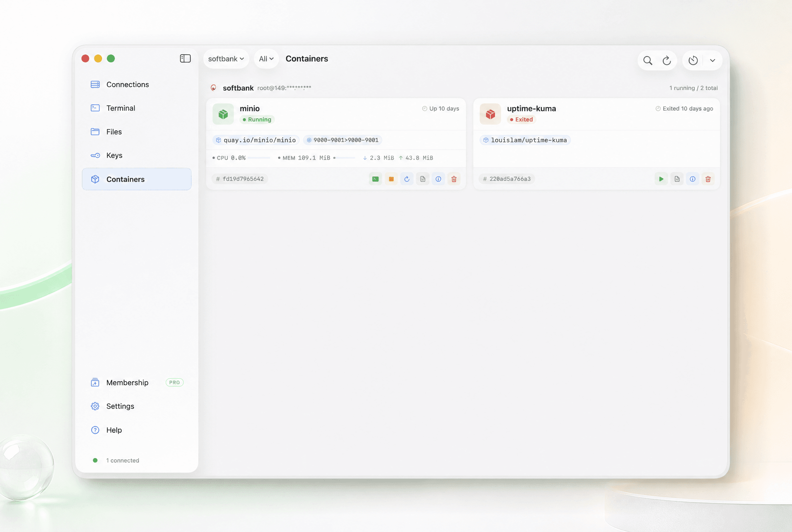The height and width of the screenshot is (532, 792).
Task: Click the uptime-kuma red cube icon
Action: click(x=490, y=114)
